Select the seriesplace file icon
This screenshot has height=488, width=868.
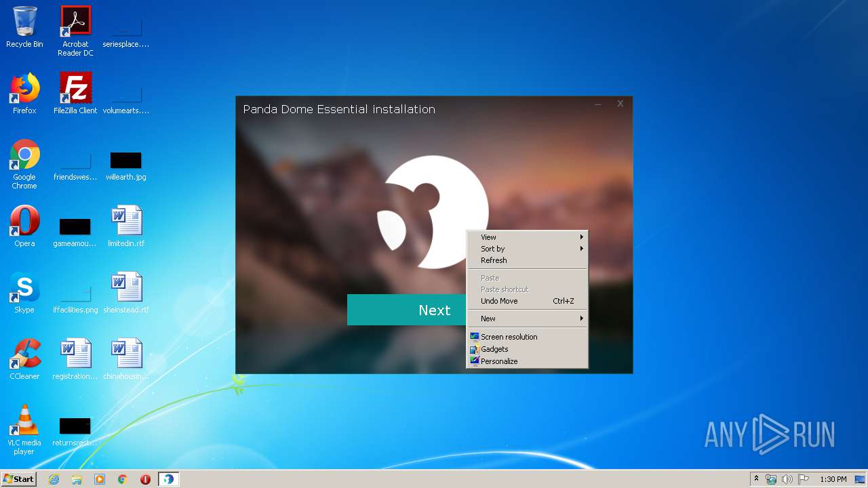coord(126,33)
